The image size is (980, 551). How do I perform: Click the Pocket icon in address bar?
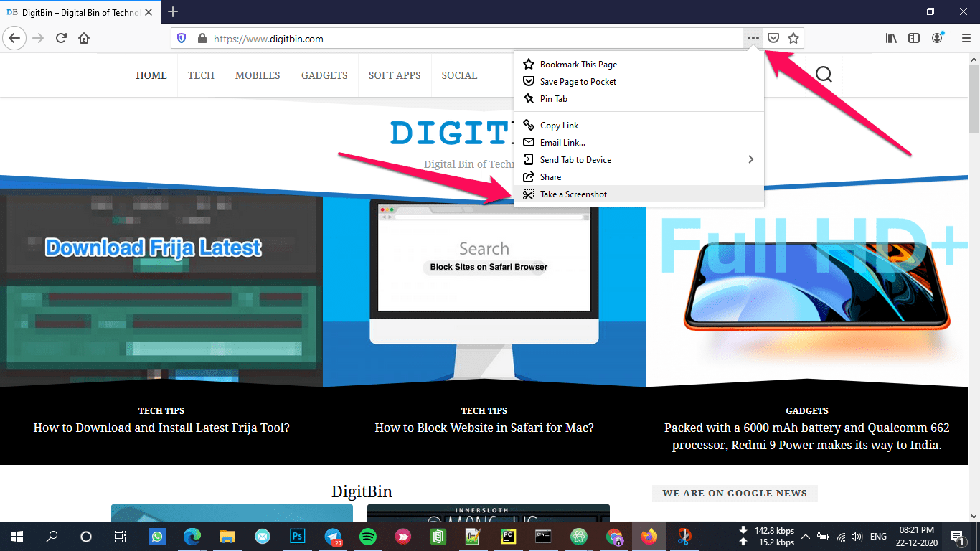773,39
